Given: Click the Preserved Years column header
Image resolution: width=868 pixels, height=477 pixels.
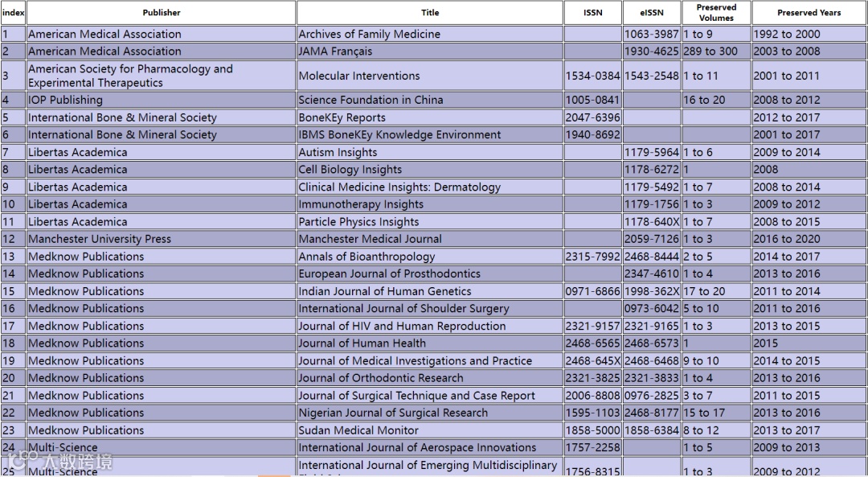Looking at the screenshot, I should (809, 13).
